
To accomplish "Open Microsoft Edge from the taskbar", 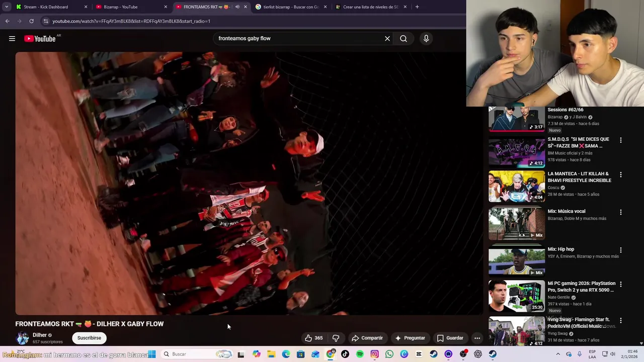I will (x=286, y=354).
